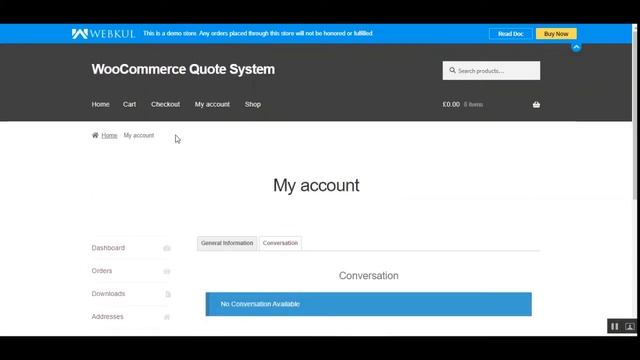Switch to the General Information tab
The image size is (640, 360).
(227, 243)
